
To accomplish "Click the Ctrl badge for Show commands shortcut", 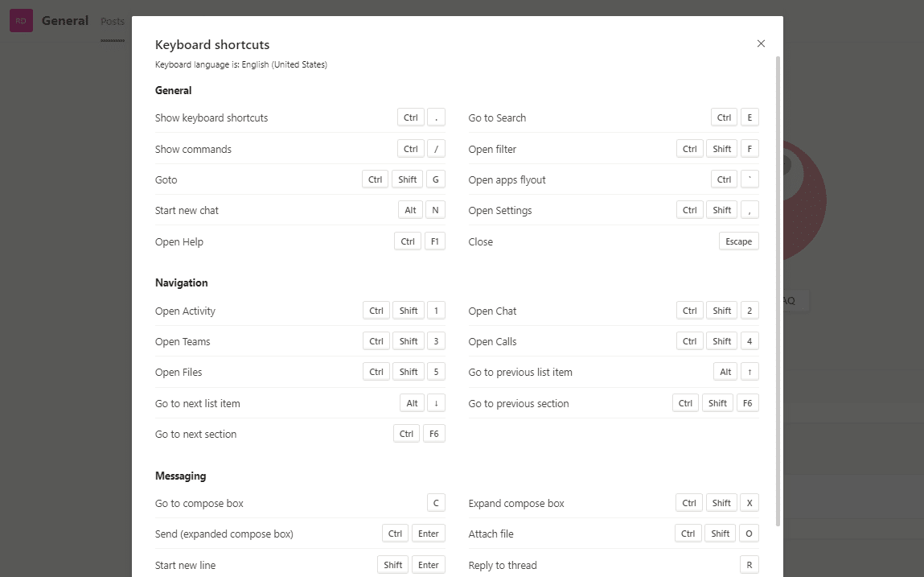I will tap(410, 149).
